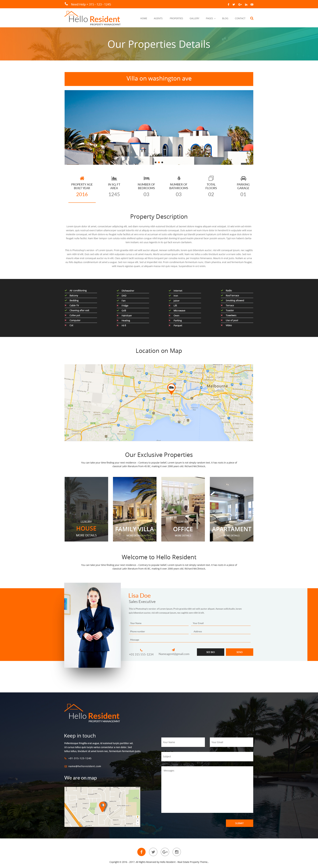
Task: Go to the Gallery menu item
Action: 194,19
